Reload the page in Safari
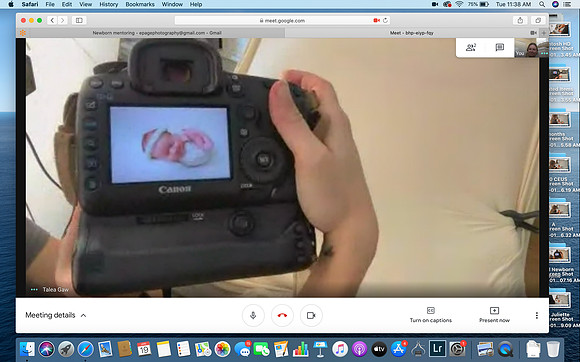The width and height of the screenshot is (580, 362). pos(385,20)
